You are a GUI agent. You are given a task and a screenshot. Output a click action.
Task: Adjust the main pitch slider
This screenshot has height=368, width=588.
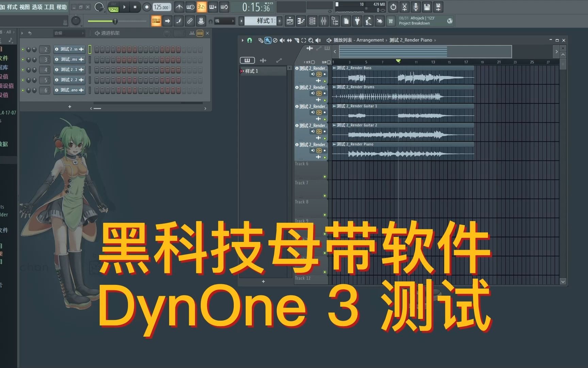click(x=117, y=21)
